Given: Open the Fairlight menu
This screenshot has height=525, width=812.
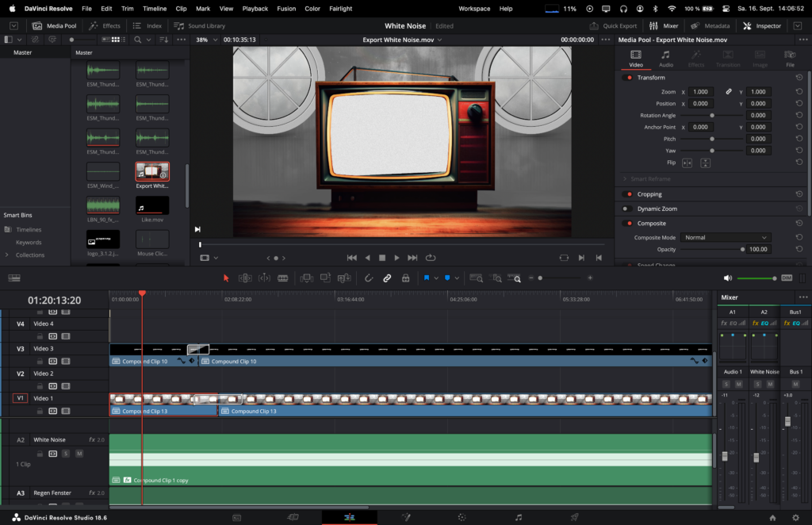Looking at the screenshot, I should click(x=340, y=9).
